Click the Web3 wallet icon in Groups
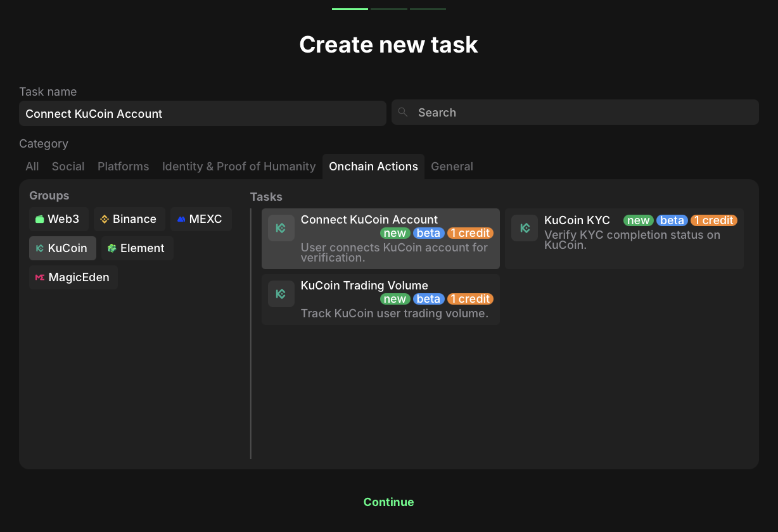 40,219
